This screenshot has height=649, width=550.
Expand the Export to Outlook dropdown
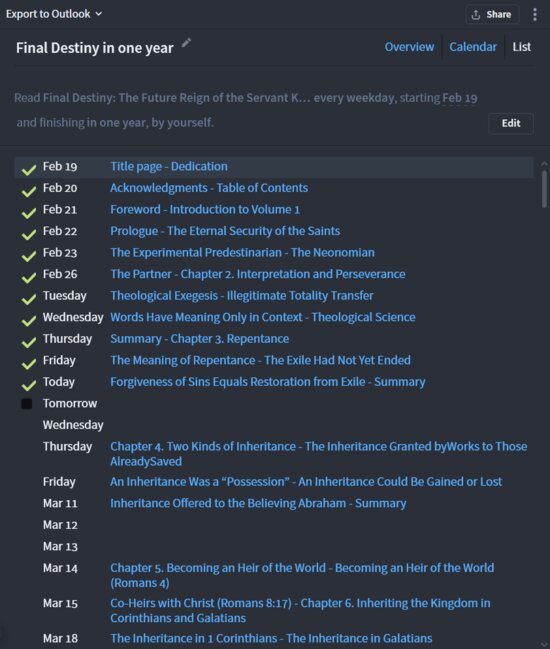point(54,14)
